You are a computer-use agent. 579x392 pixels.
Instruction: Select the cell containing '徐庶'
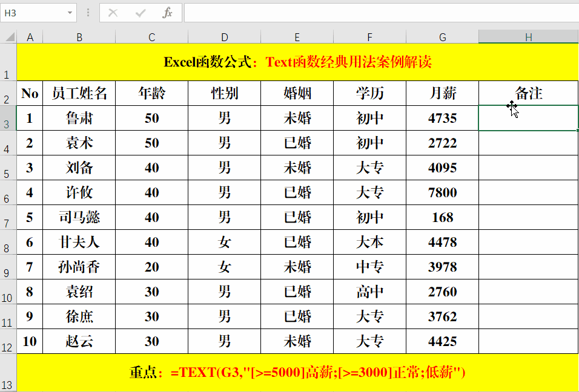click(79, 316)
